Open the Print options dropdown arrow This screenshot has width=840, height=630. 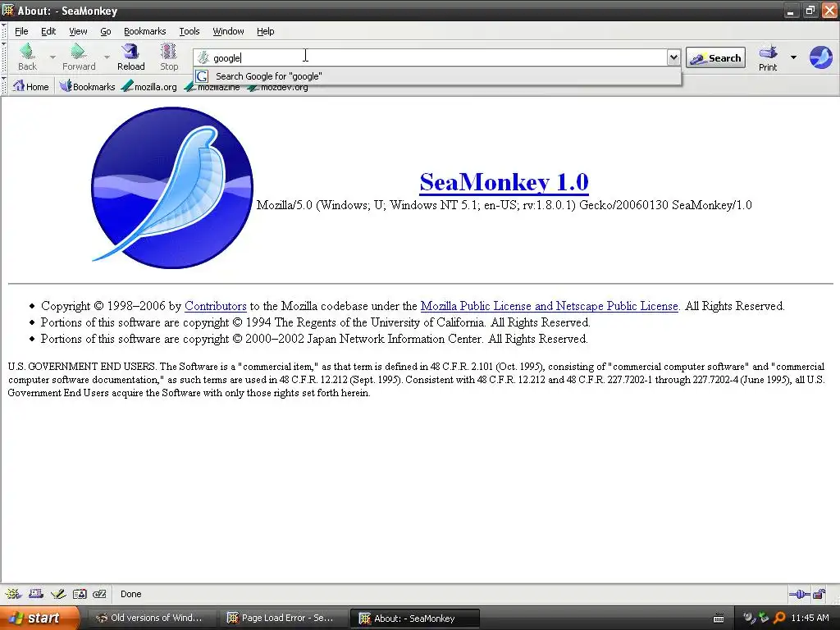click(793, 57)
